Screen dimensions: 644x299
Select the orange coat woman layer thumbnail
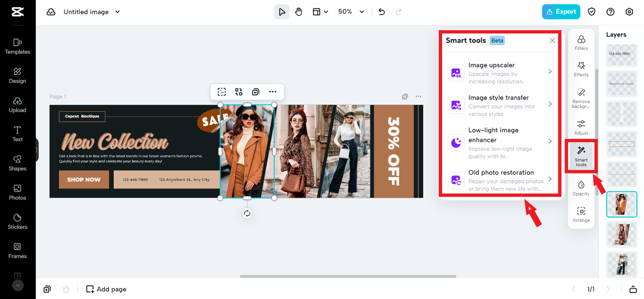(x=621, y=204)
